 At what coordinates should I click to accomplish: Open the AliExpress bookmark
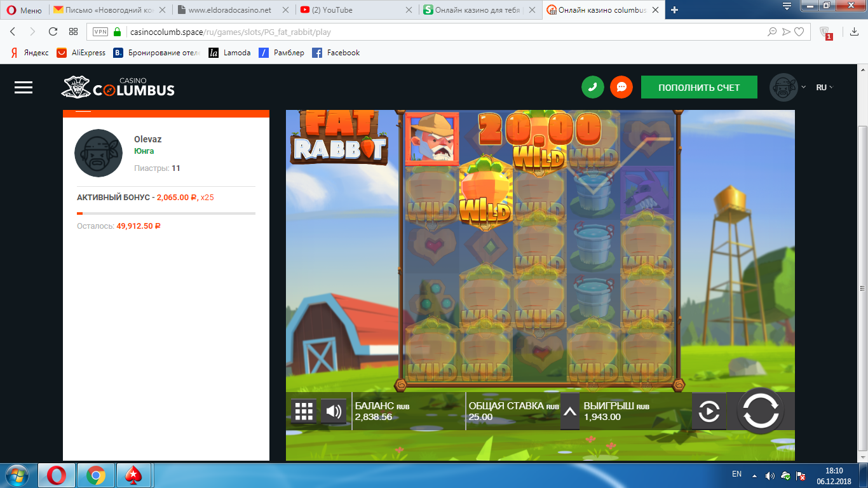point(81,53)
